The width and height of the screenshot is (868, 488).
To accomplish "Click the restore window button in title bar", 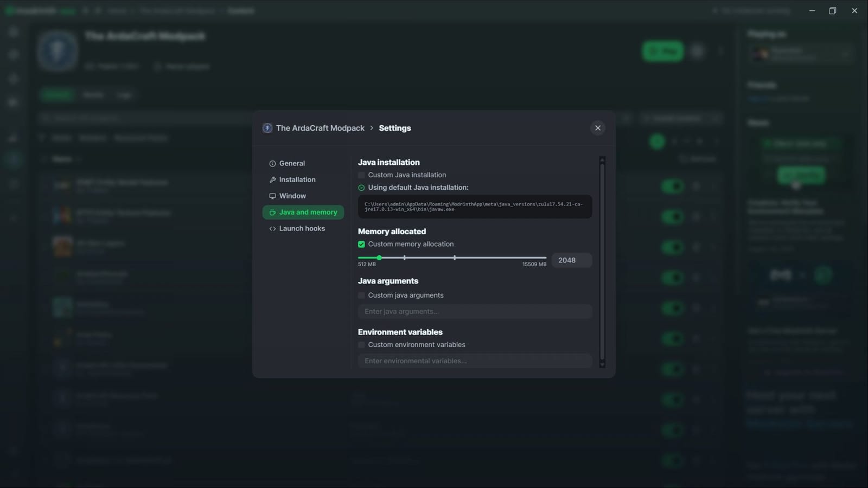I will point(832,11).
